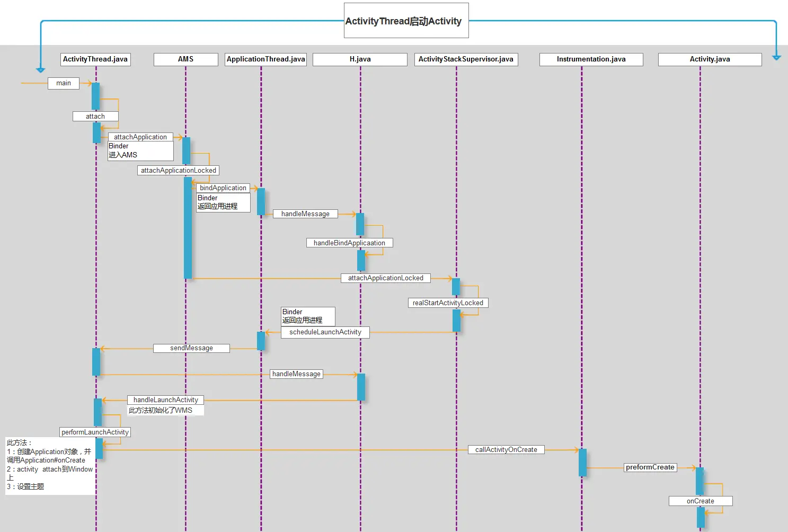Image resolution: width=788 pixels, height=532 pixels.
Task: Select the handleLaunchActivity message label
Action: click(x=165, y=400)
